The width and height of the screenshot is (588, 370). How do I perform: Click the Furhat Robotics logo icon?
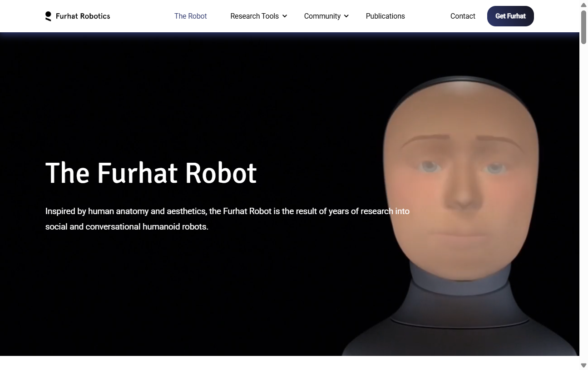(x=48, y=16)
